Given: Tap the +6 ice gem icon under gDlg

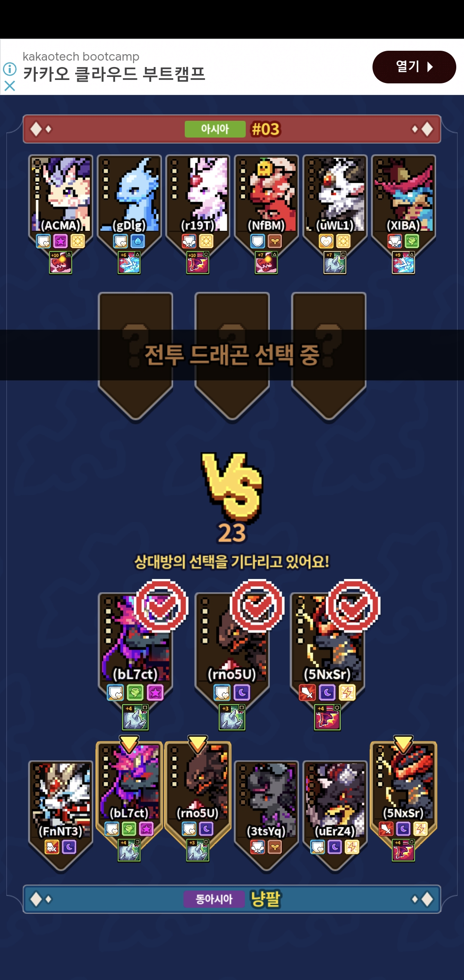Looking at the screenshot, I should (x=129, y=263).
